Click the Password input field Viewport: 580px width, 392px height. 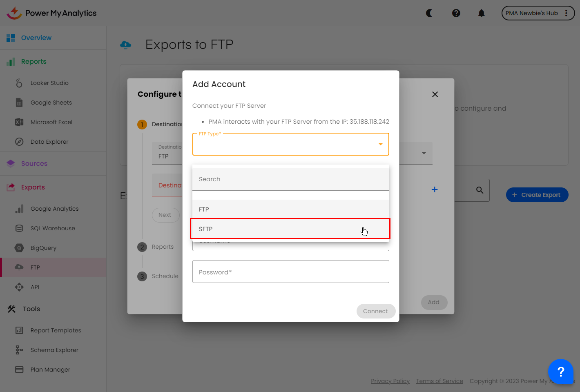[290, 272]
